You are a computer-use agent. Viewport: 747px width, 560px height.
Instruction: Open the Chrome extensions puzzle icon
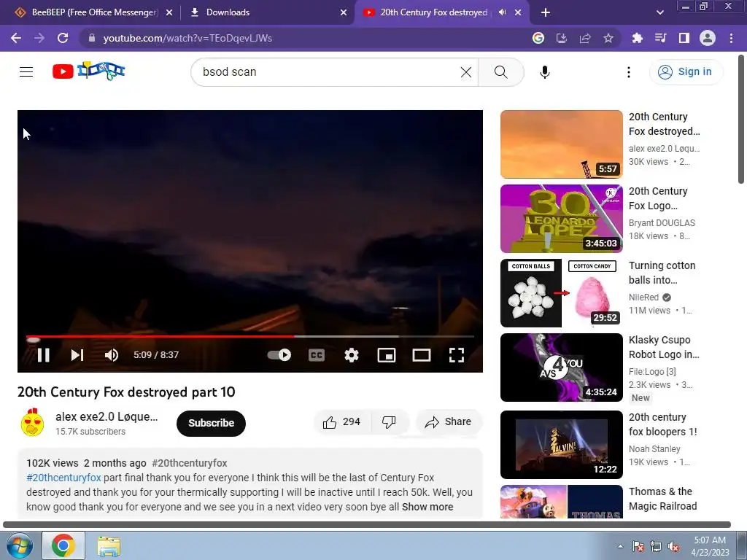[638, 38]
